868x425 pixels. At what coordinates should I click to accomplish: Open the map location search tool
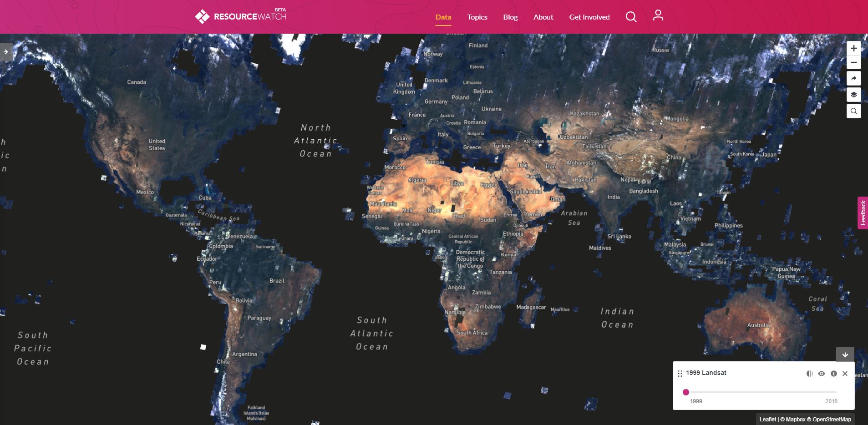(x=853, y=111)
